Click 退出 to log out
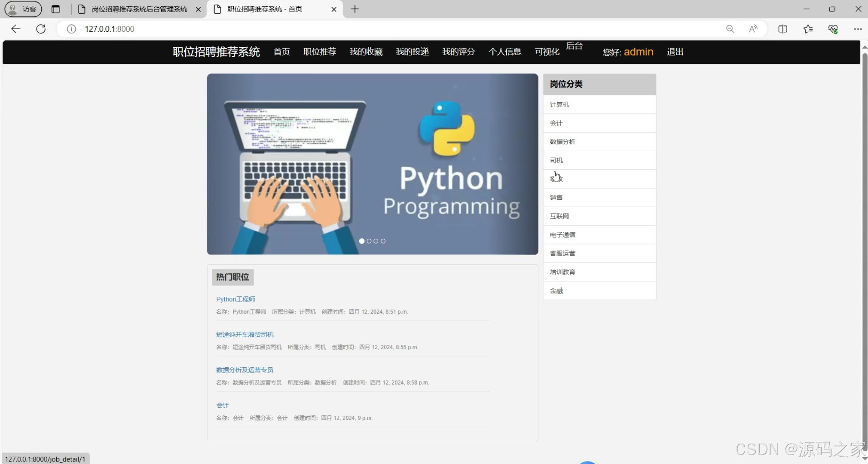Screen dimensions: 868x464 675,52
